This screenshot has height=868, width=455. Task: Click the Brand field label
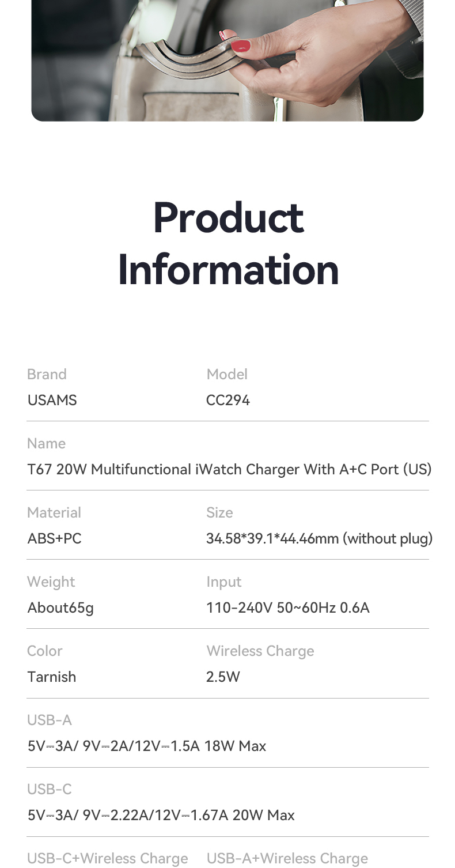pos(47,374)
